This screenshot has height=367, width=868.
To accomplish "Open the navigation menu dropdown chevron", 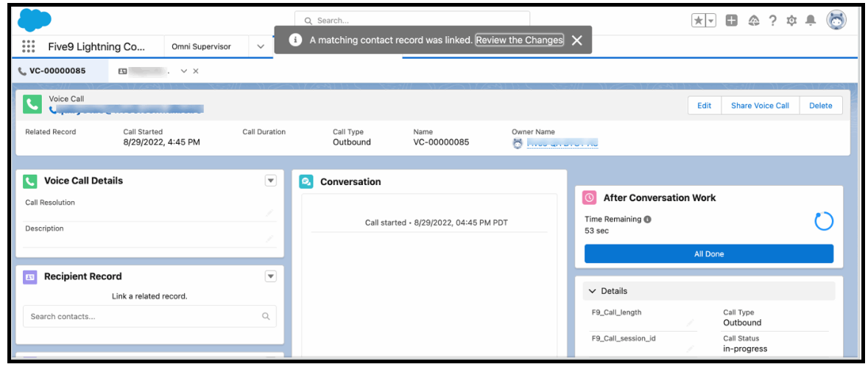I will coord(260,46).
